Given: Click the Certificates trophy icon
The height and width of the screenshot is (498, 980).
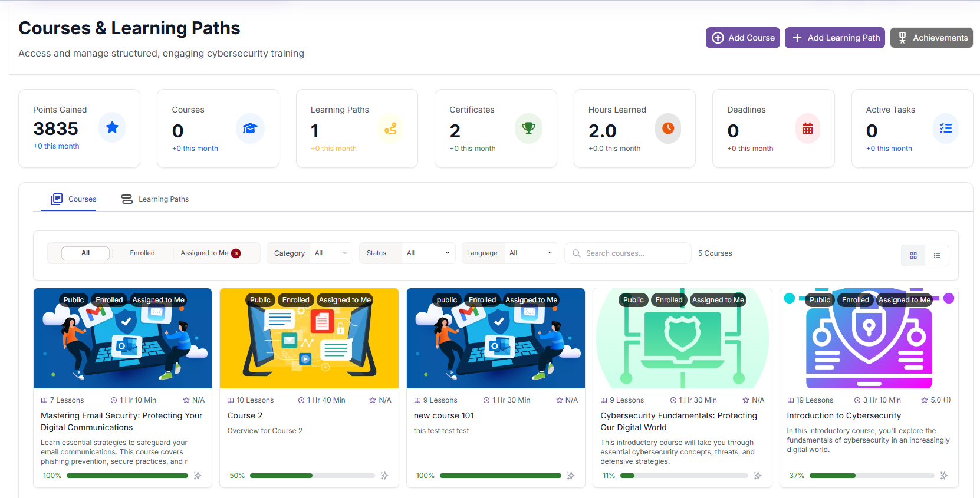Looking at the screenshot, I should [529, 128].
